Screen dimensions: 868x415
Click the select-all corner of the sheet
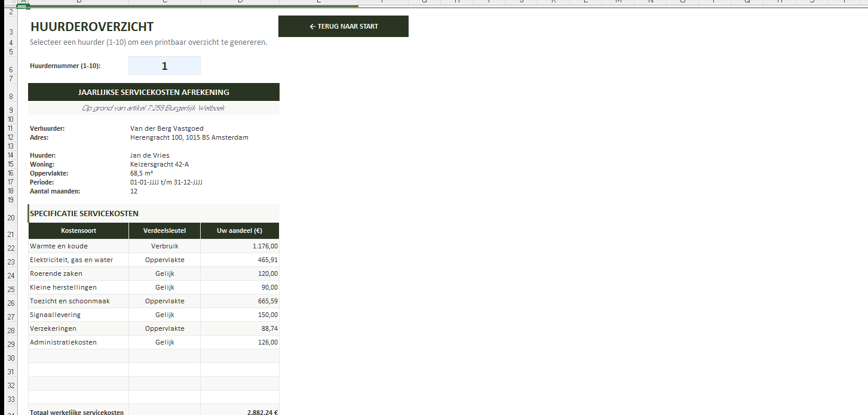coord(11,2)
